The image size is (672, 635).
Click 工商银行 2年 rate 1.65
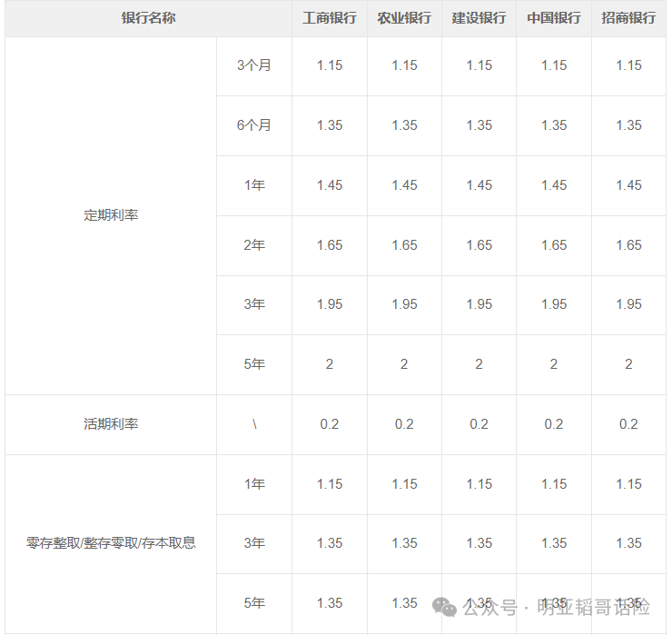pos(329,245)
